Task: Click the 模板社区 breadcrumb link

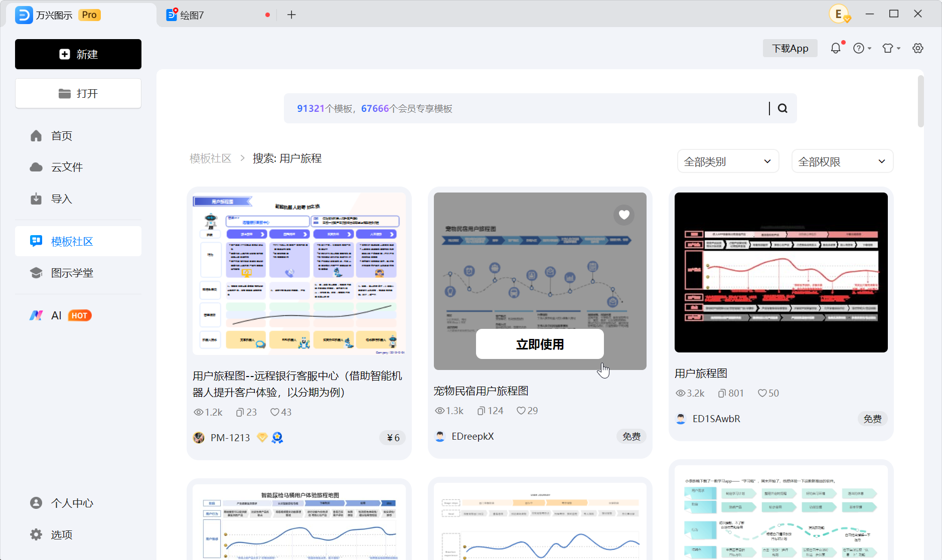Action: 211,158
